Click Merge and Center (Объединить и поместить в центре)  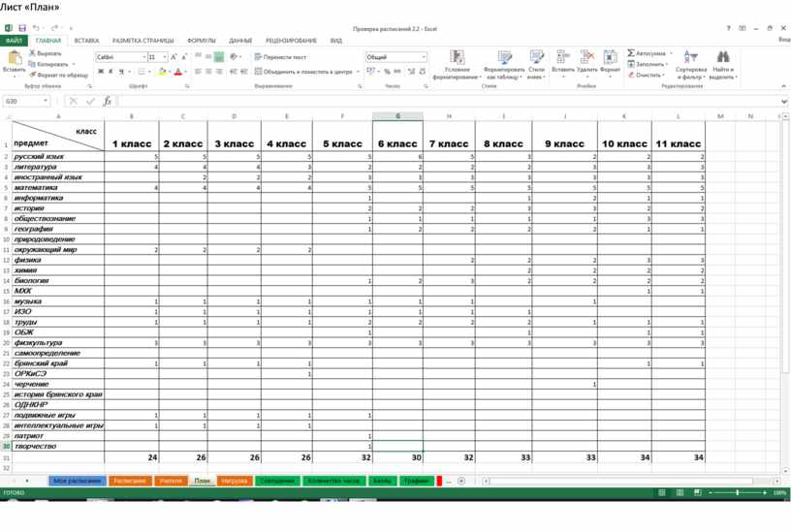coord(303,72)
